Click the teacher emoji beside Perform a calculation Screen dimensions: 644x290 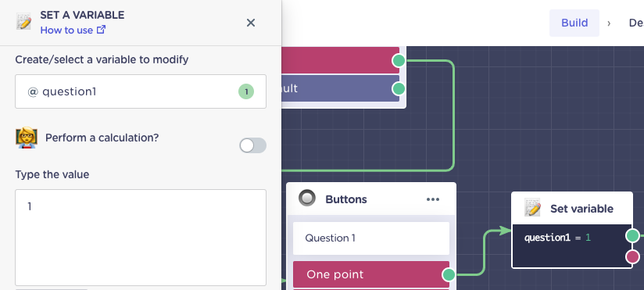pyautogui.click(x=27, y=138)
